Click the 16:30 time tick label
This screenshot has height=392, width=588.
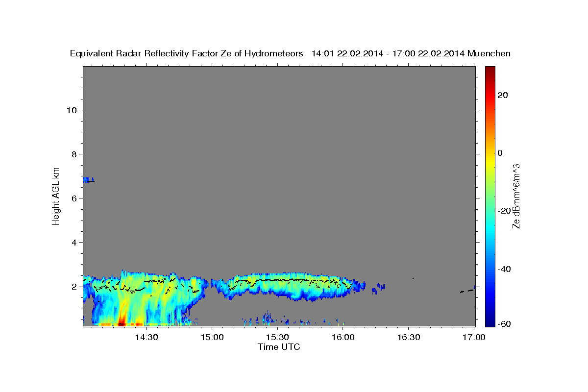[409, 337]
